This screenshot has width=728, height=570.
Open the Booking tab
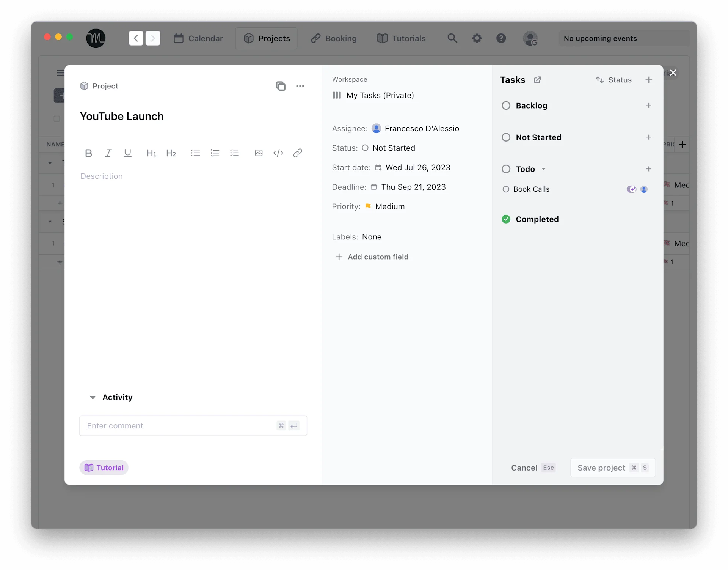tap(334, 38)
